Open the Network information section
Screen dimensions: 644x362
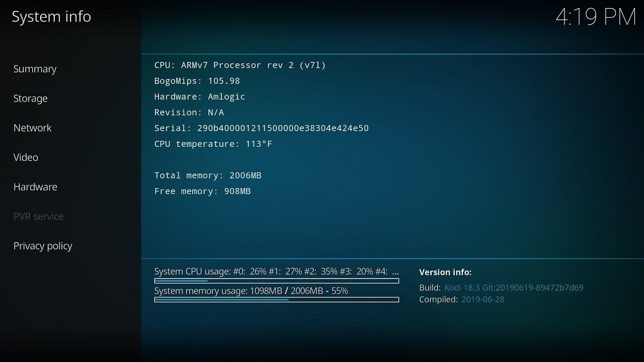tap(32, 128)
